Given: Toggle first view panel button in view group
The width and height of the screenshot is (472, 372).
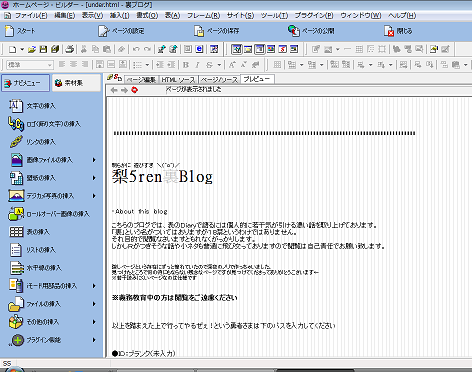Looking at the screenshot, I should [x=237, y=49].
